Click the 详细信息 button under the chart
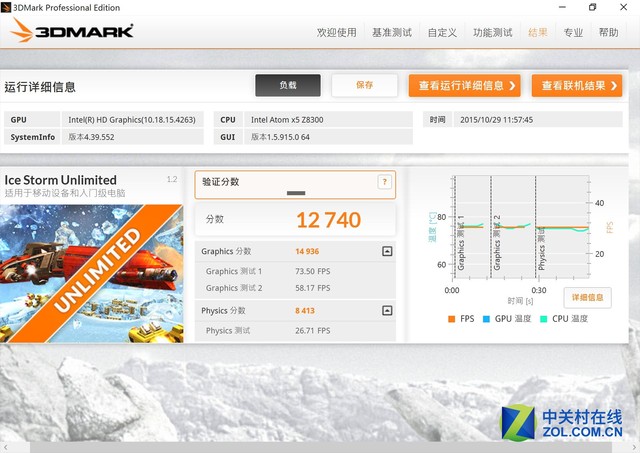 tap(587, 298)
